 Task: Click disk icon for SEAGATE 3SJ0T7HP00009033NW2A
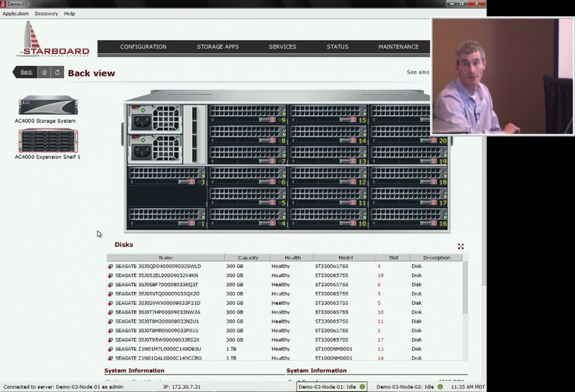tap(110, 312)
